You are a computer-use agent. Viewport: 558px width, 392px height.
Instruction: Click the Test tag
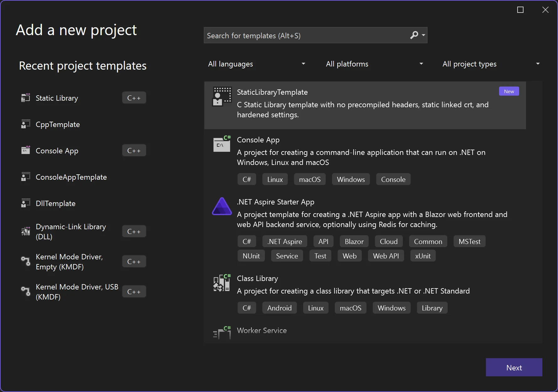click(x=320, y=256)
